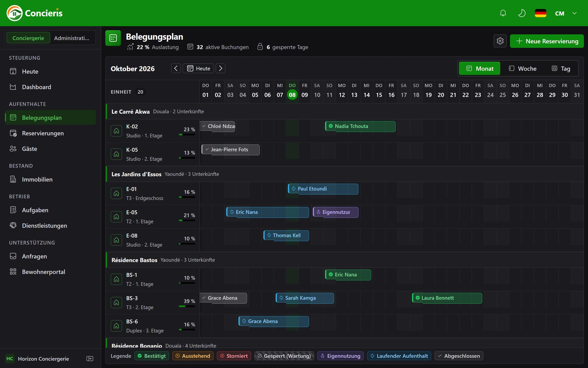588x368 pixels.
Task: Open Immobilien in the sidebar
Action: pyautogui.click(x=50, y=179)
